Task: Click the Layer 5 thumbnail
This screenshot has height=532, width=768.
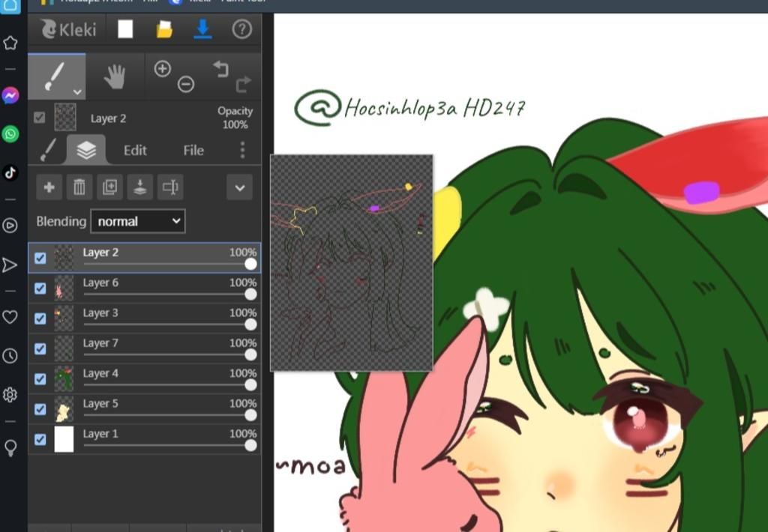Action: click(64, 409)
